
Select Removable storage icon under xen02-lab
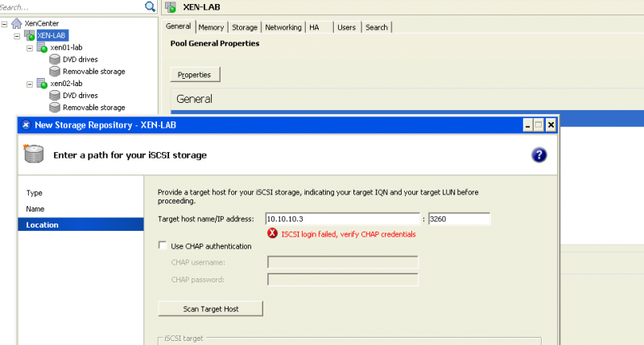click(x=55, y=107)
